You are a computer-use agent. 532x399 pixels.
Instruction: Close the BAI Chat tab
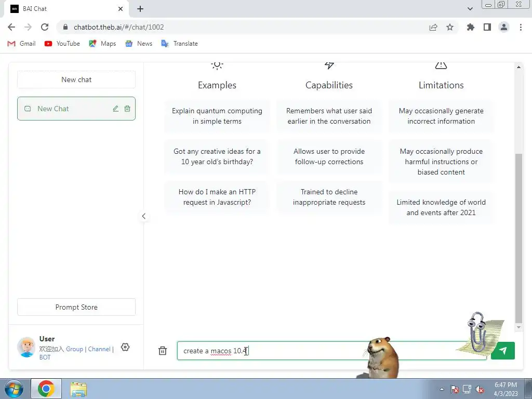coord(121,9)
